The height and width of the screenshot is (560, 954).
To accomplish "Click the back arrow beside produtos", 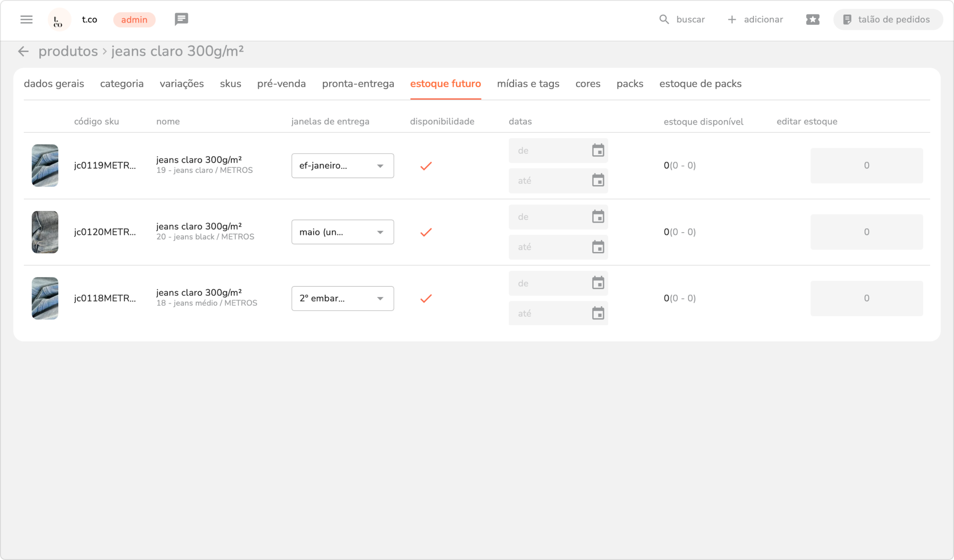I will coord(23,51).
